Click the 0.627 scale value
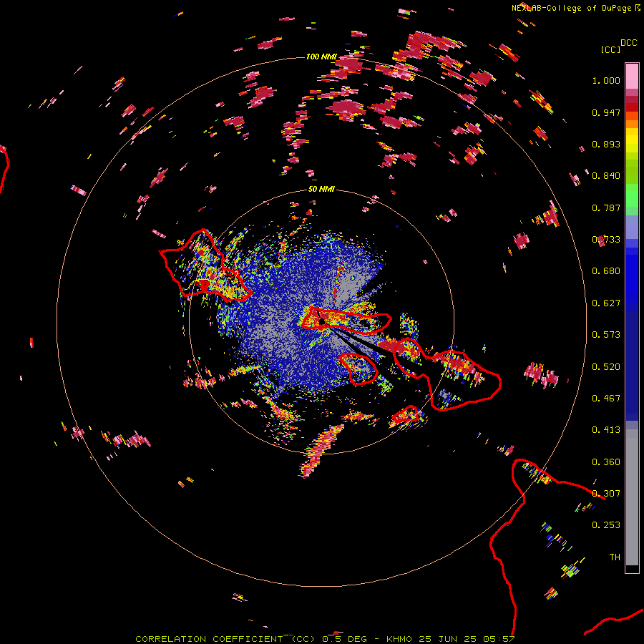This screenshot has height=644, width=644. (x=606, y=303)
